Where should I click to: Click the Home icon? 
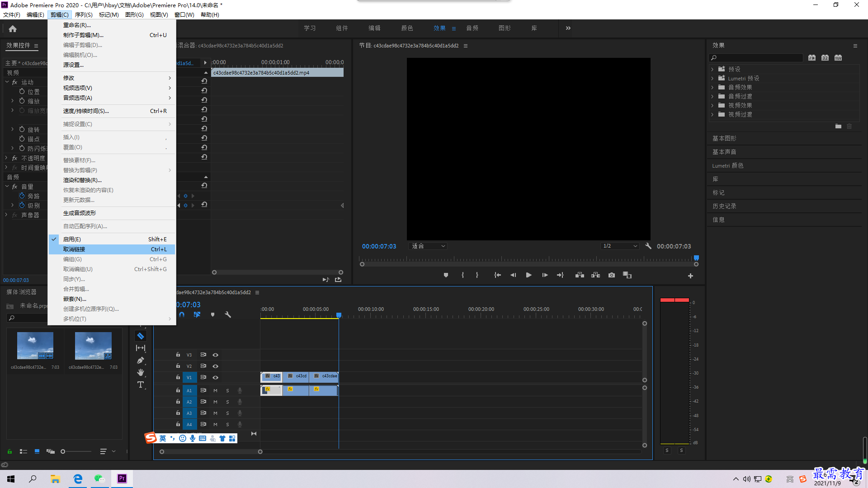click(13, 28)
